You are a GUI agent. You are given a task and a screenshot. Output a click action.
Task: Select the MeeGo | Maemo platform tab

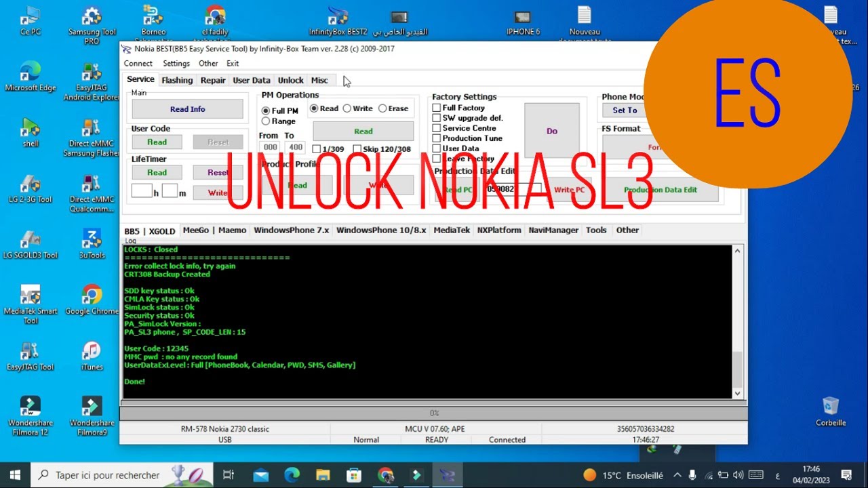click(x=214, y=230)
